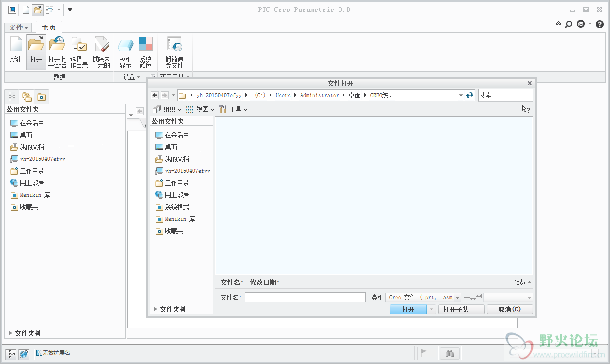Select My Documents (我的文档) in File Open dialog

172,159
